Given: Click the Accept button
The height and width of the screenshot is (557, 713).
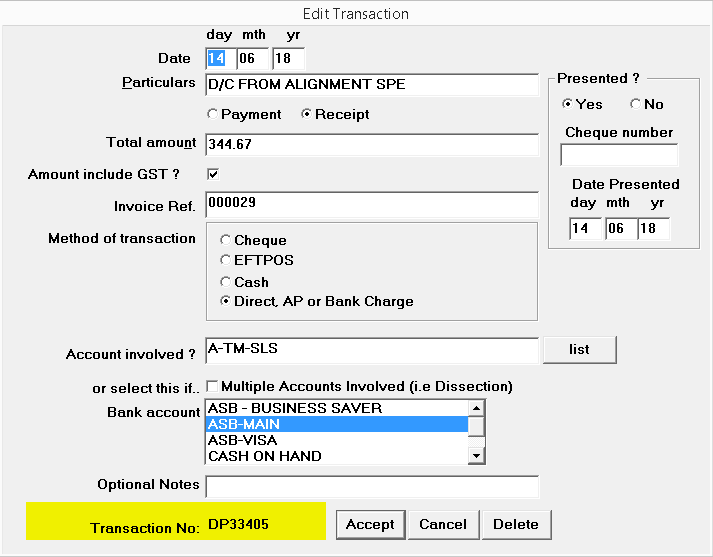Looking at the screenshot, I should [371, 525].
